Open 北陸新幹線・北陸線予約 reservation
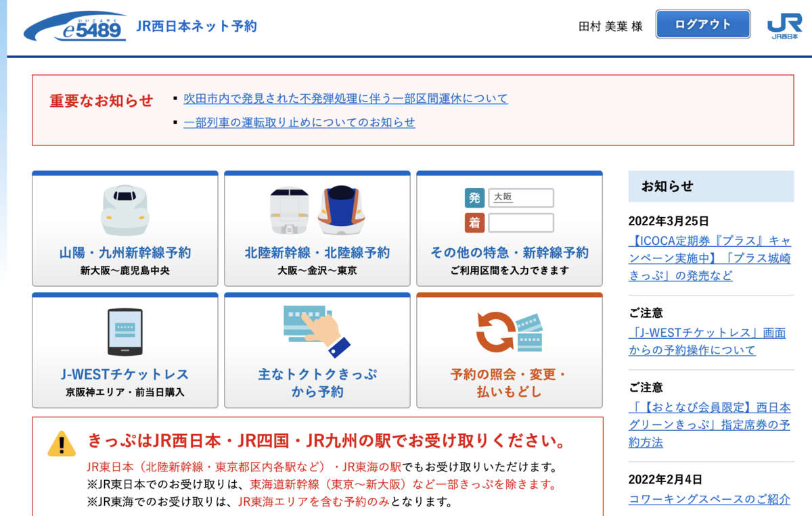 pos(317,229)
